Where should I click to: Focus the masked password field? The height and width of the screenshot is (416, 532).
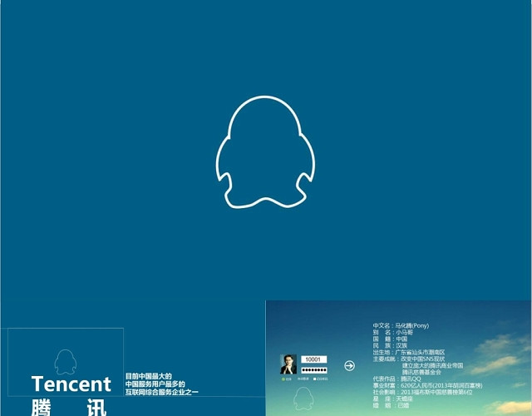click(314, 370)
